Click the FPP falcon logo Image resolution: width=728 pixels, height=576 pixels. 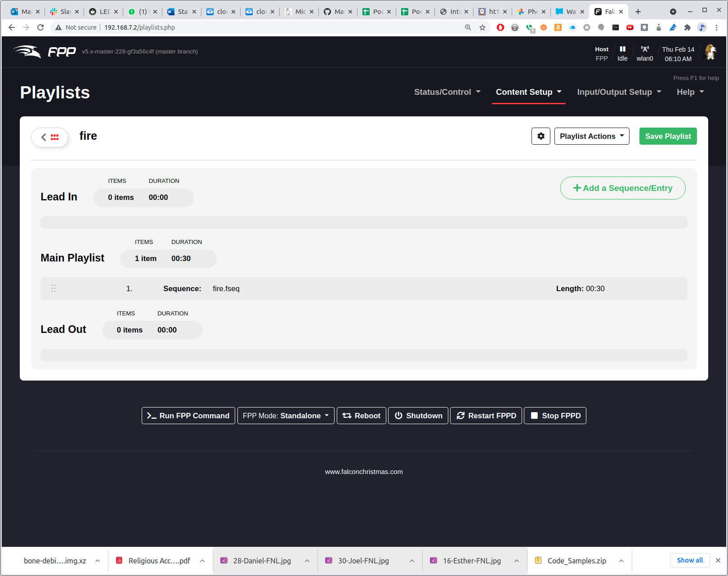(45, 52)
